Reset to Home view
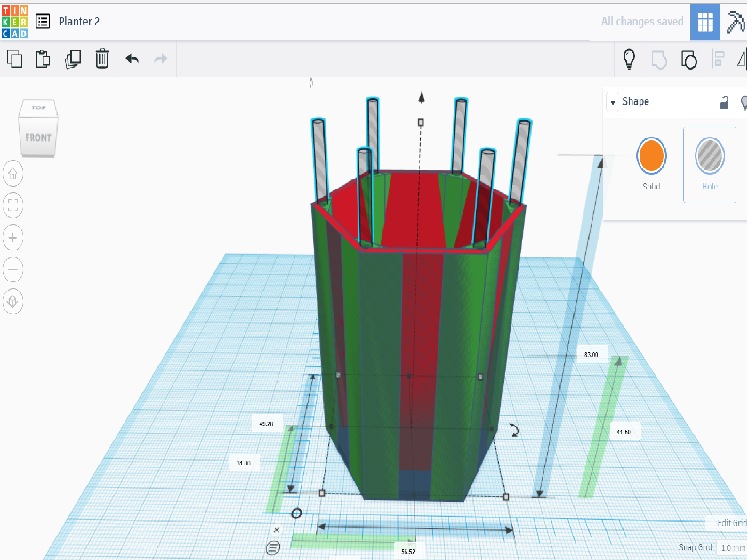Screen dimensions: 747x560 13,173
